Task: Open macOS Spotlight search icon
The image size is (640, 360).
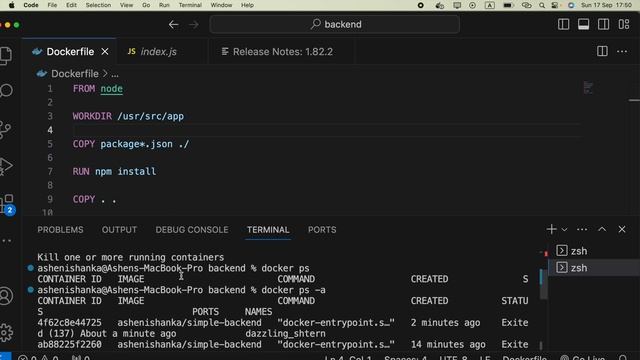Action: click(x=542, y=5)
